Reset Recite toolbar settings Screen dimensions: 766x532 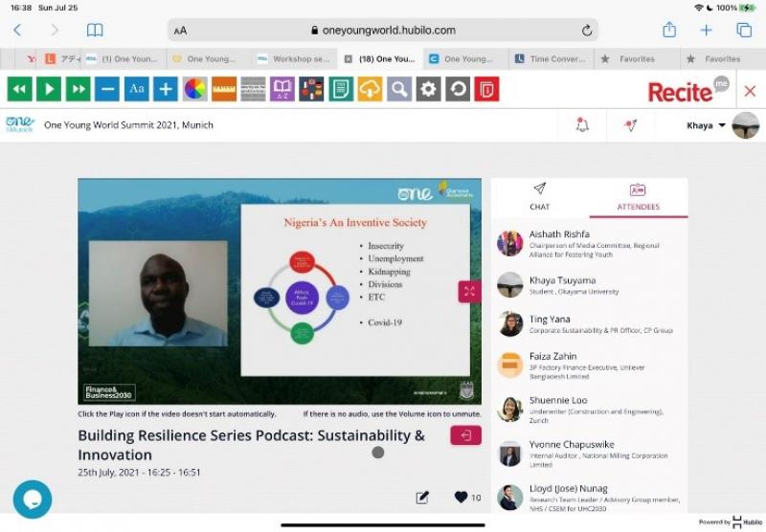click(x=458, y=89)
